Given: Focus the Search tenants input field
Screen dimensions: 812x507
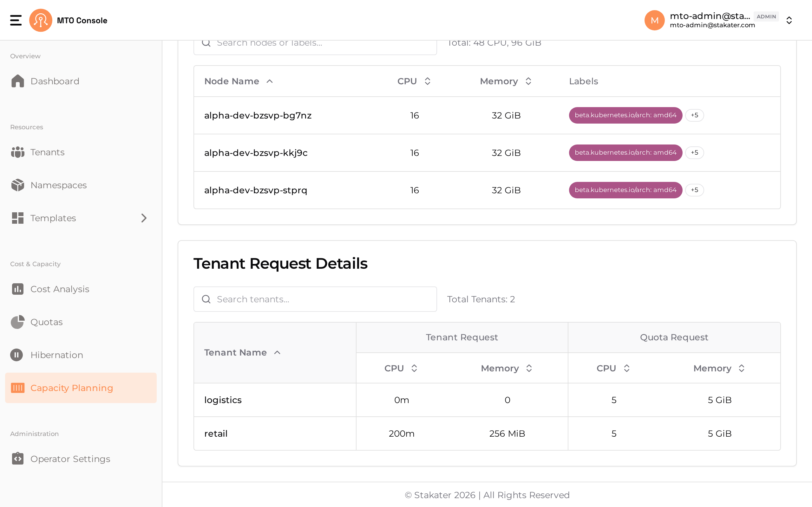Looking at the screenshot, I should (315, 299).
